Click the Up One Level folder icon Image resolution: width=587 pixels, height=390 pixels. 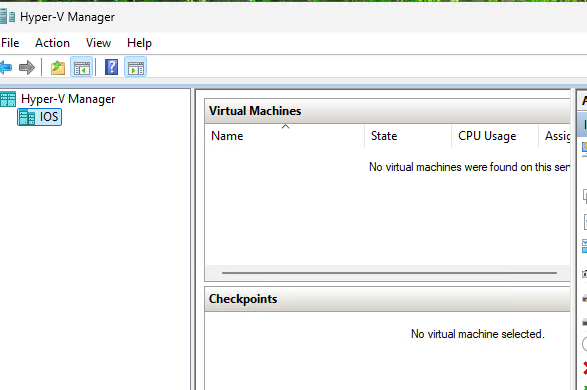(58, 68)
